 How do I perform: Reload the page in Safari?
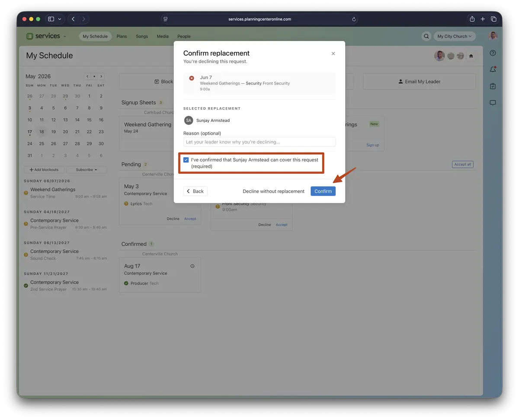click(354, 19)
